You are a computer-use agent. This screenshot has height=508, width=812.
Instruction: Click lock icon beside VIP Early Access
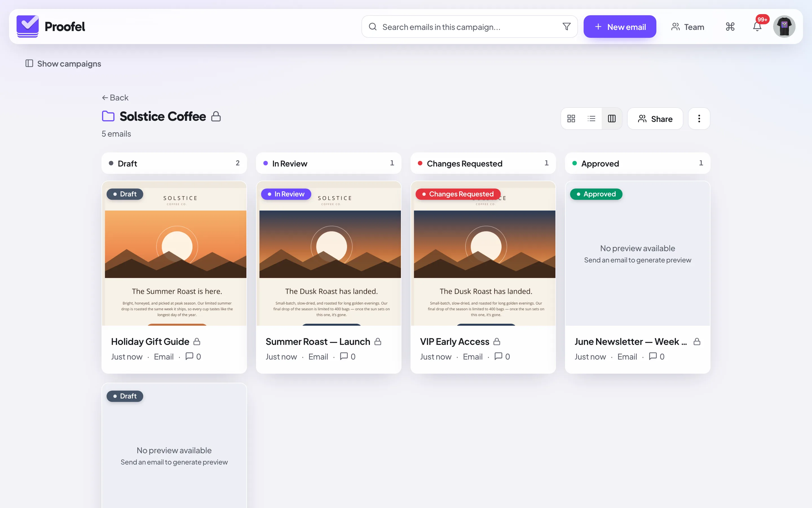pyautogui.click(x=497, y=342)
